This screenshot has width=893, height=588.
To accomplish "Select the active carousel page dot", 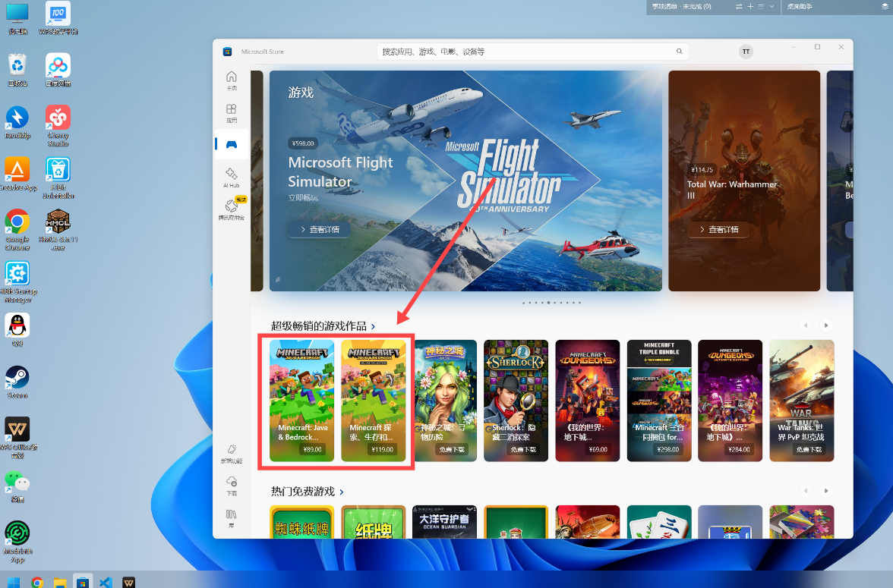I will point(548,303).
